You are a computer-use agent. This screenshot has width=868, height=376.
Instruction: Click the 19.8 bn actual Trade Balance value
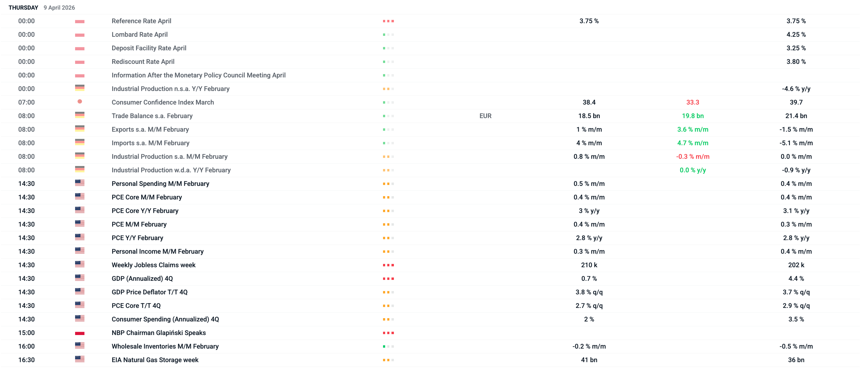(692, 116)
